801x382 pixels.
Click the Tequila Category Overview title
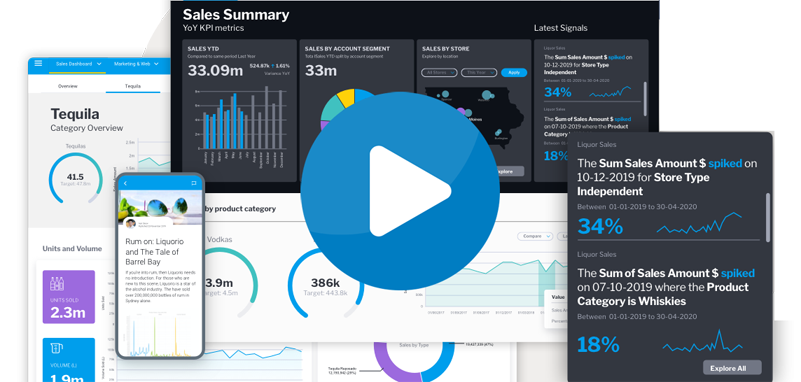point(87,120)
